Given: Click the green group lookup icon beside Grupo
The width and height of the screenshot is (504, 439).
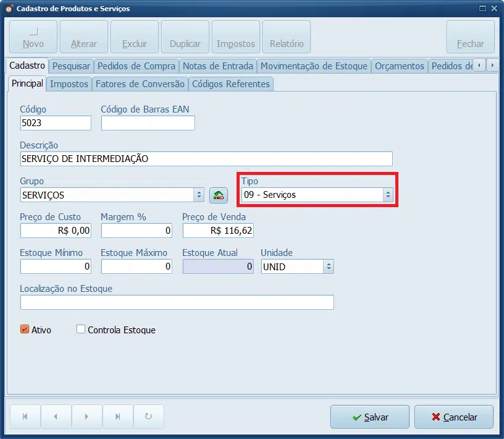Looking at the screenshot, I should tap(219, 195).
